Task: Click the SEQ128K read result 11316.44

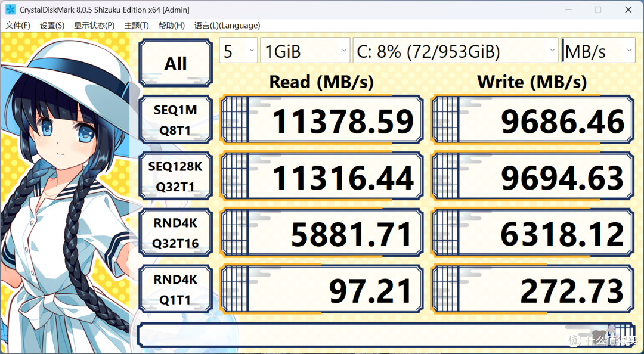Action: click(322, 176)
